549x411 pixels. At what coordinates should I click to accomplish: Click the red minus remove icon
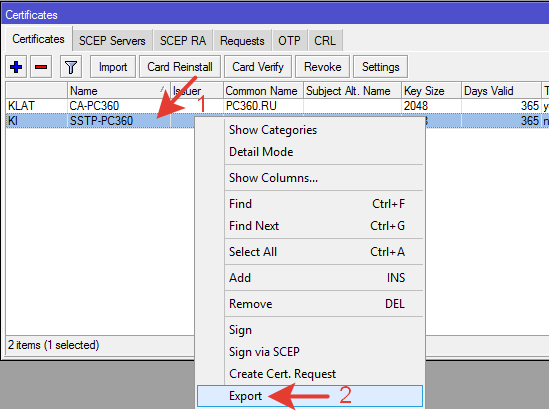coord(41,67)
